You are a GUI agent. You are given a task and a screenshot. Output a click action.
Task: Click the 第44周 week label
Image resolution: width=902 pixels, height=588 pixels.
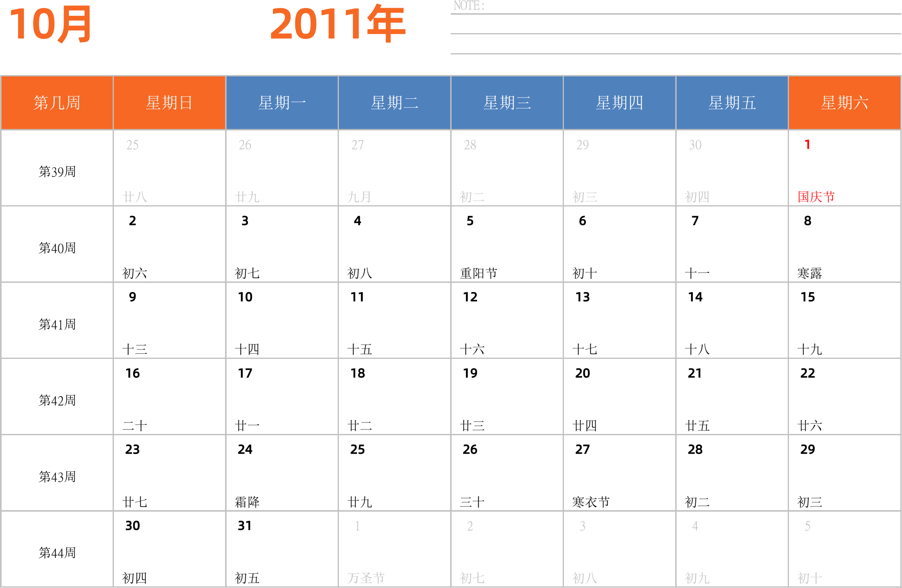pos(57,553)
